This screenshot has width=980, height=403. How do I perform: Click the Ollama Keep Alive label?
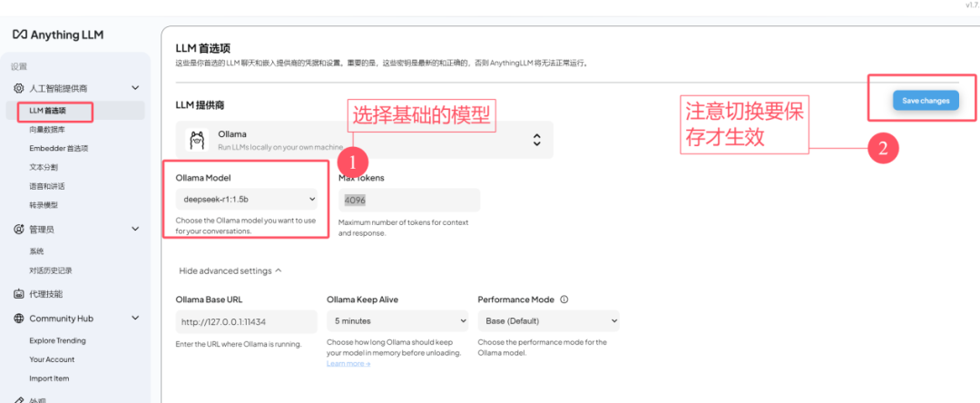pyautogui.click(x=362, y=300)
